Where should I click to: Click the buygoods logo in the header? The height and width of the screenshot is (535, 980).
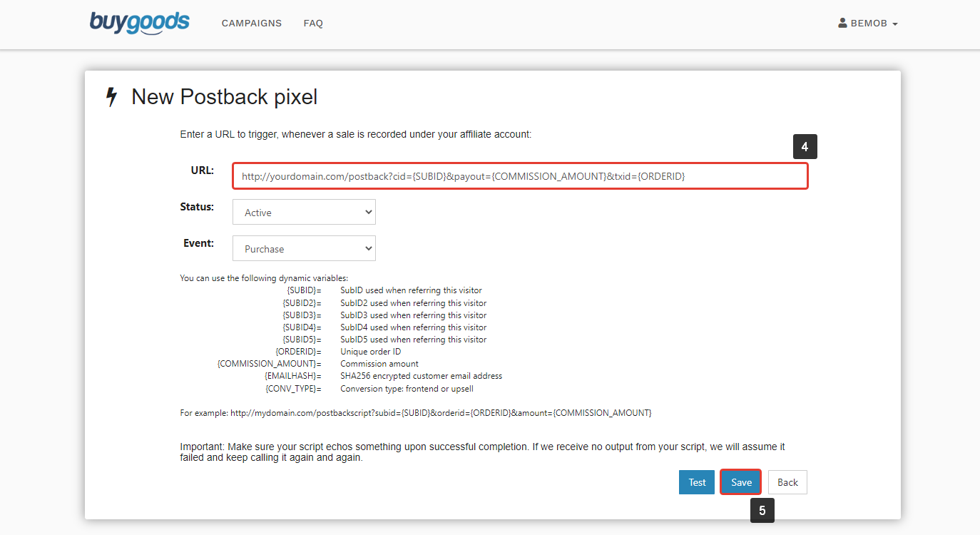pyautogui.click(x=140, y=23)
